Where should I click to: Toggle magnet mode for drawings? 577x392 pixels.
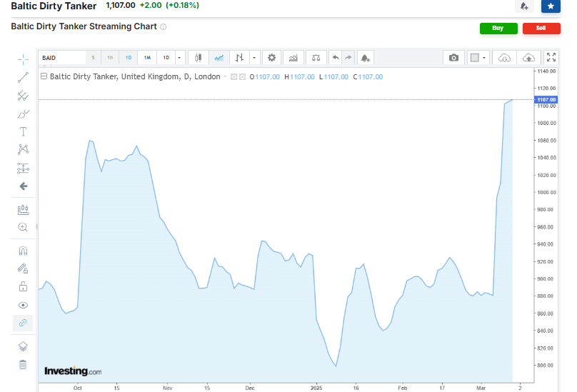point(23,251)
